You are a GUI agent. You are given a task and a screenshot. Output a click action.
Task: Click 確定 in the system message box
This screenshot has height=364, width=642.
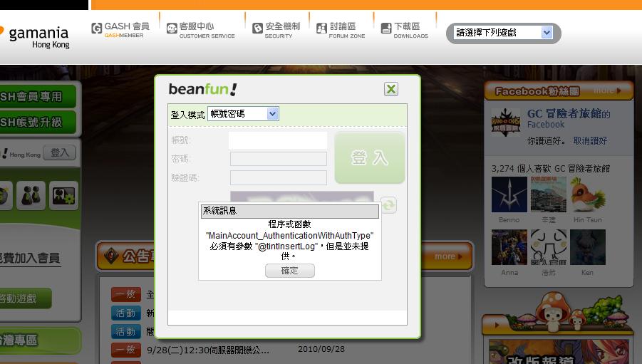[290, 271]
